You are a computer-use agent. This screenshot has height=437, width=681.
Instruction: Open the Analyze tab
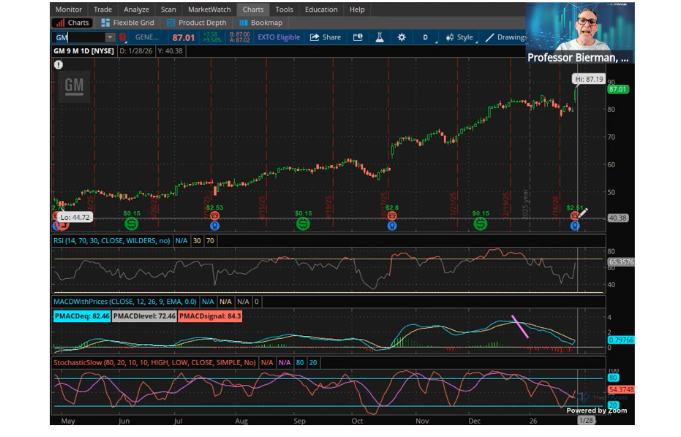(136, 9)
